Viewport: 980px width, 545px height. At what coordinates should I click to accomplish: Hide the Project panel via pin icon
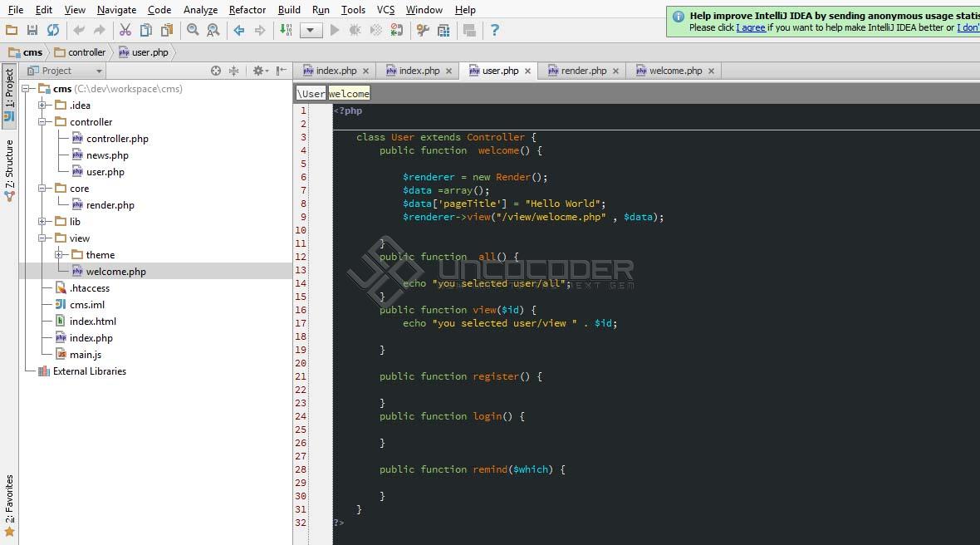282,71
